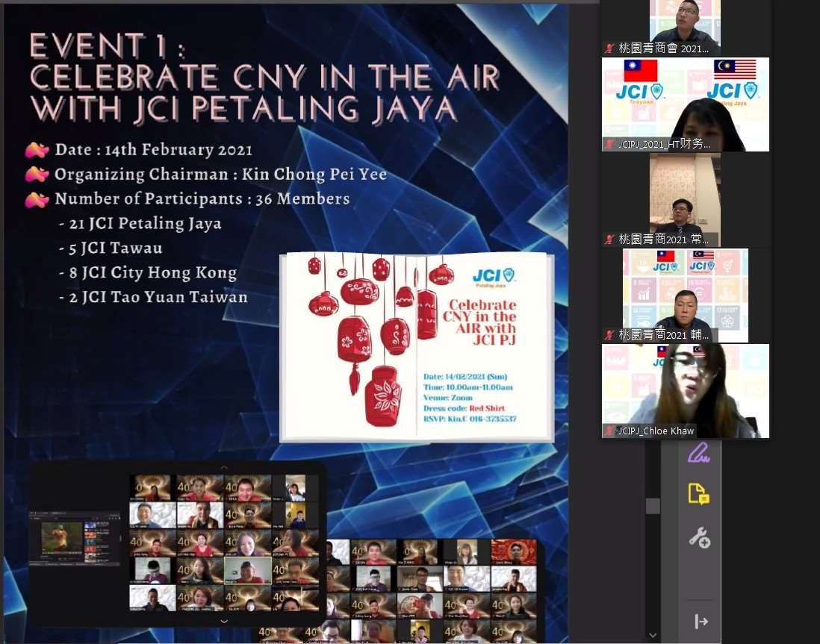The height and width of the screenshot is (644, 820).
Task: Click "Number of Participants : 36 Members"
Action: [x=202, y=199]
